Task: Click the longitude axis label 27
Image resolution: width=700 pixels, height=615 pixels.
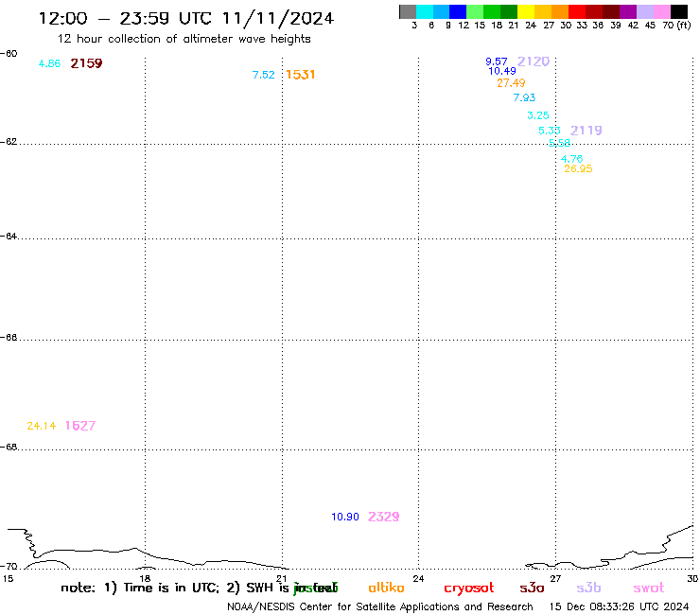Action: [x=555, y=579]
